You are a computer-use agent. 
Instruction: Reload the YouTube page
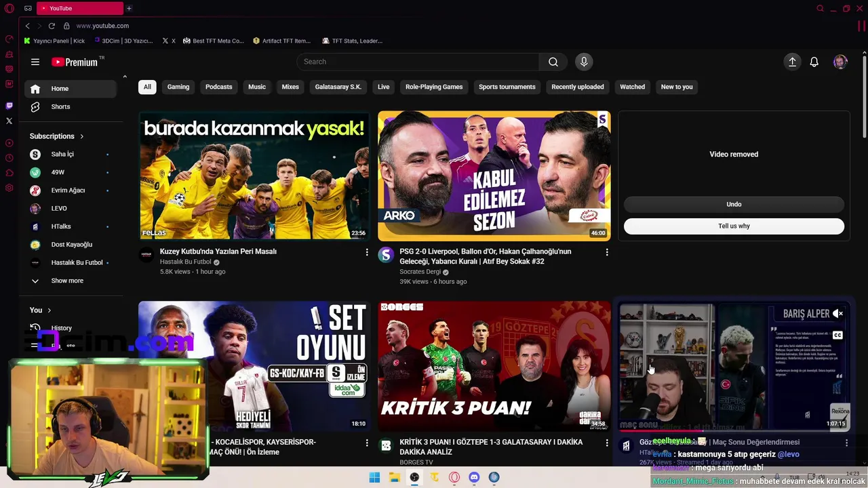coord(52,26)
